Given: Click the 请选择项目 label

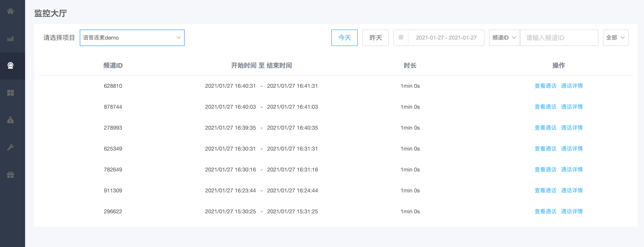Looking at the screenshot, I should click(59, 38).
